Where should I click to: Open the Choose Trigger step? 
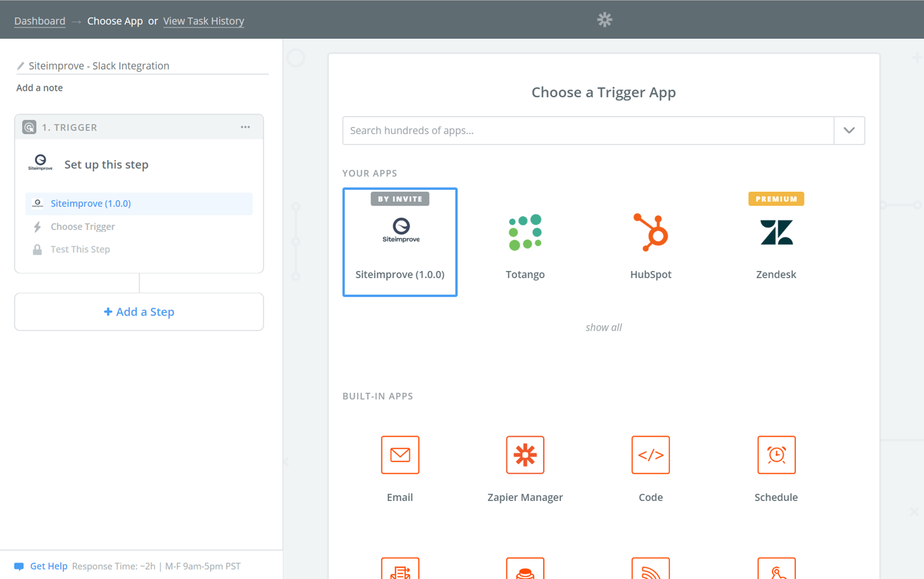tap(82, 227)
